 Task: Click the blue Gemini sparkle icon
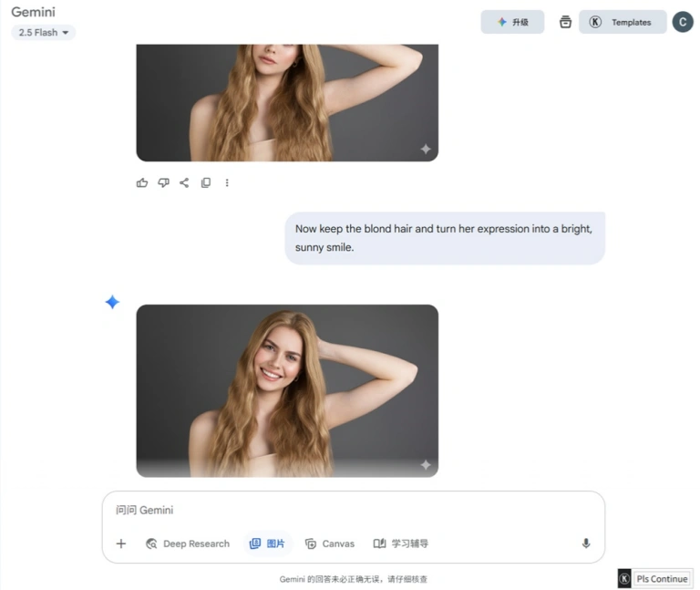pyautogui.click(x=112, y=302)
